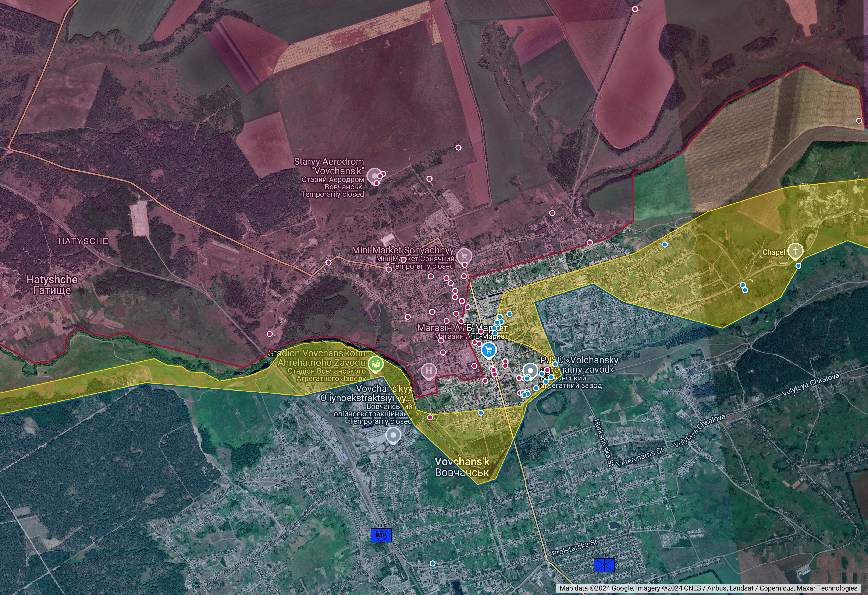Click red dot on Hatyshche orange boundary line

point(328,262)
